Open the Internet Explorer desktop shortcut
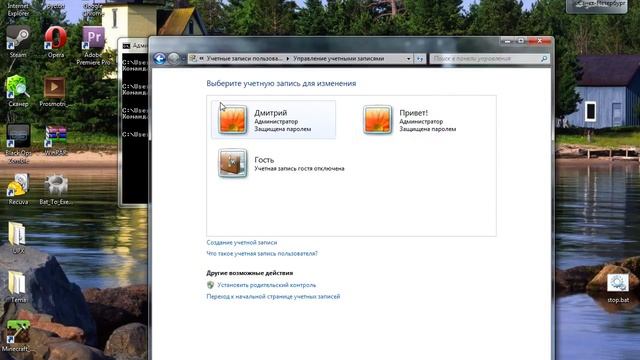Viewport: 640px width, 360px height. tap(18, 9)
